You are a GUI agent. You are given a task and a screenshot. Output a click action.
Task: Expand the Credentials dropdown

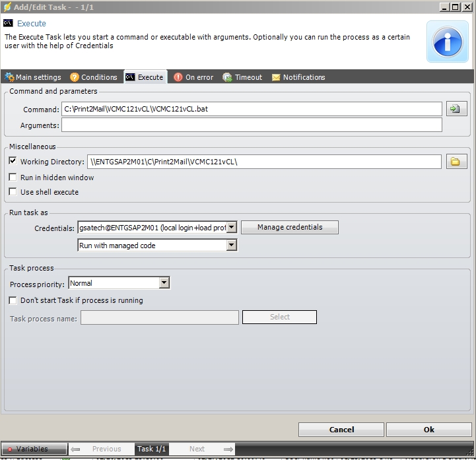click(231, 228)
